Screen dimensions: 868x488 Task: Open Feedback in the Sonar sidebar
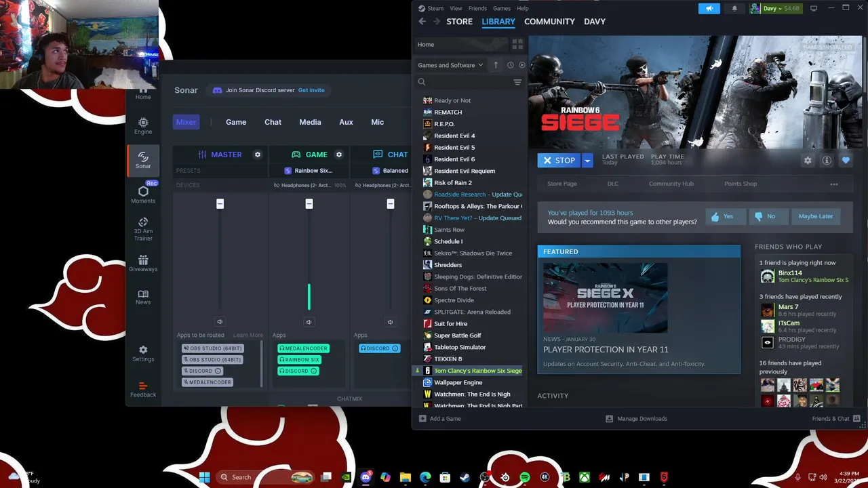[143, 389]
